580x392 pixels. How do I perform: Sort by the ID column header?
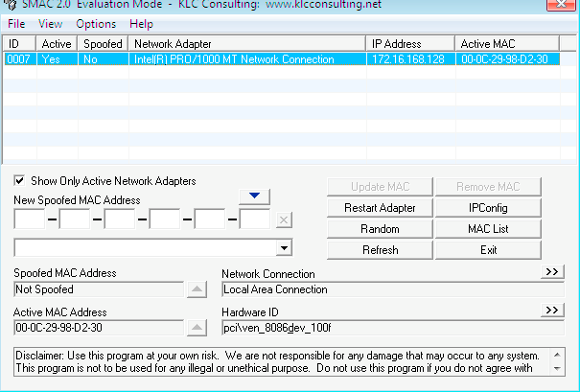(19, 44)
